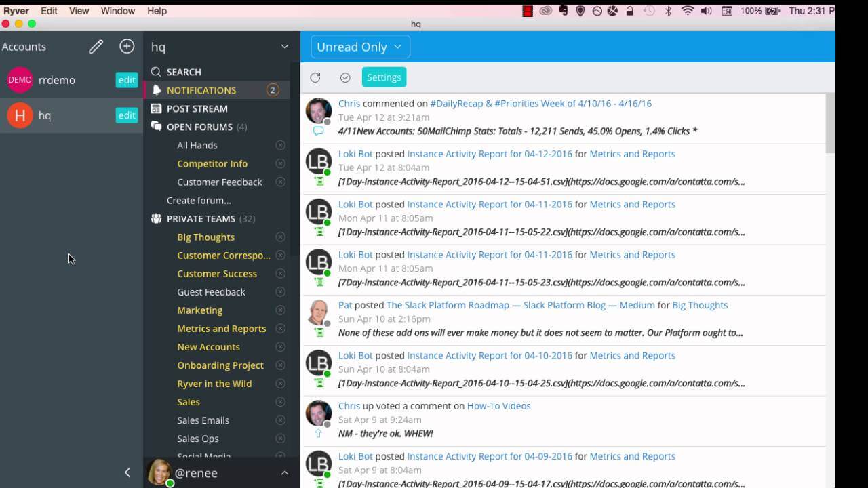Open the Ryver app menu
This screenshot has width=868, height=488.
point(16,11)
